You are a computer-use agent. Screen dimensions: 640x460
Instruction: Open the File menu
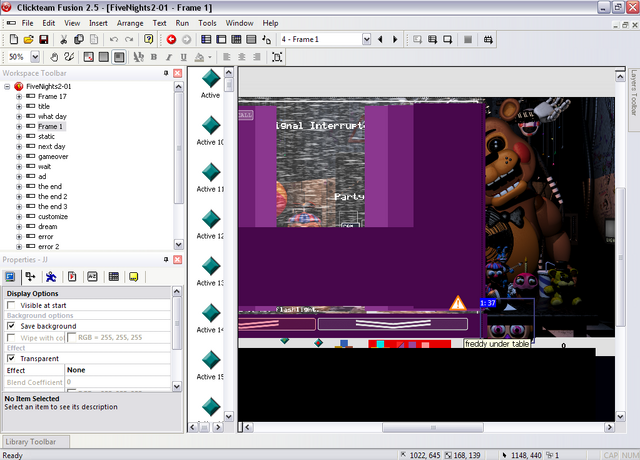coord(27,23)
